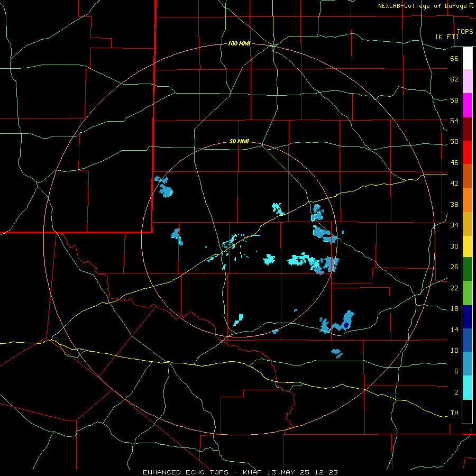Click the TOPS legend title
The width and height of the screenshot is (476, 476).
point(465,32)
